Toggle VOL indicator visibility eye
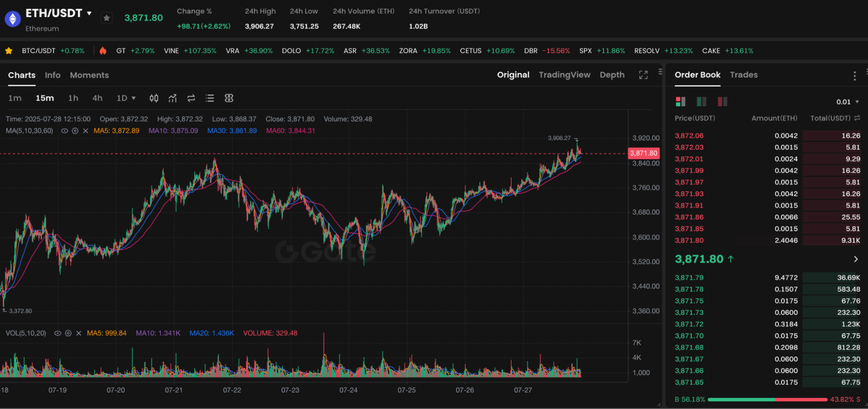 point(57,333)
